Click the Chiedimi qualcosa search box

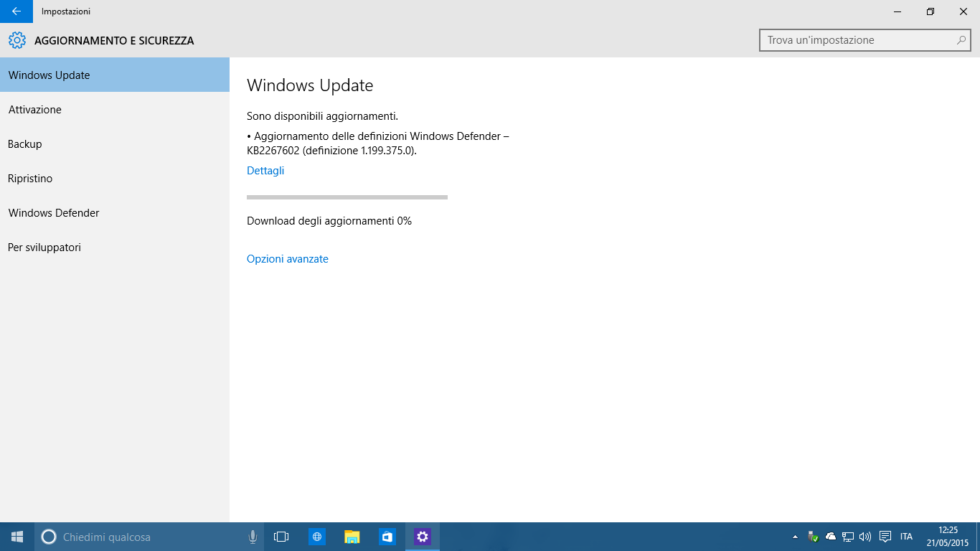pos(149,537)
